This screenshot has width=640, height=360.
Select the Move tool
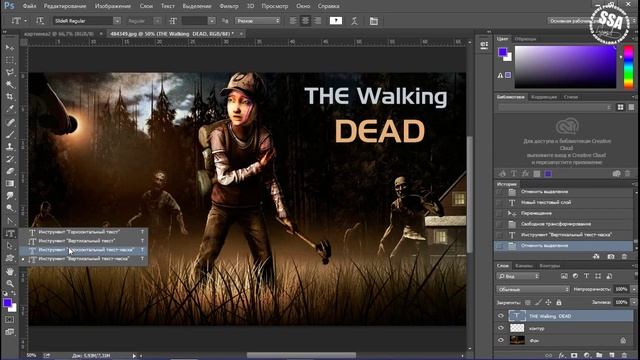pos(10,48)
